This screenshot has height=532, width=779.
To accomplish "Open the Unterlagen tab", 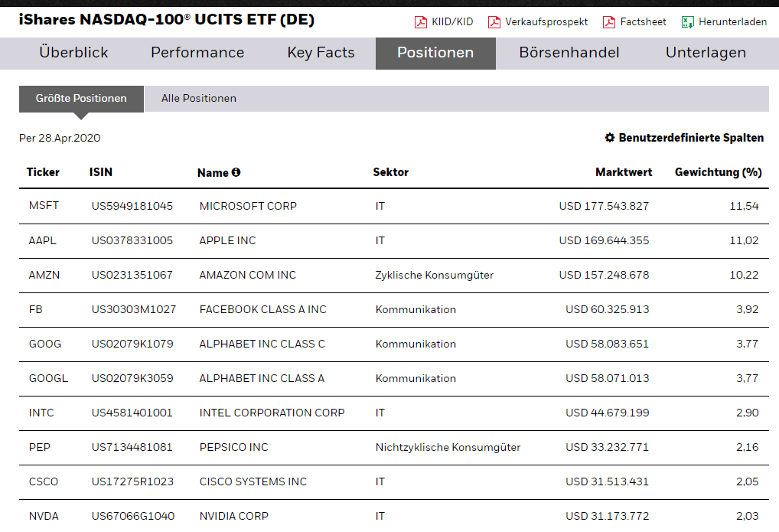I will 706,53.
